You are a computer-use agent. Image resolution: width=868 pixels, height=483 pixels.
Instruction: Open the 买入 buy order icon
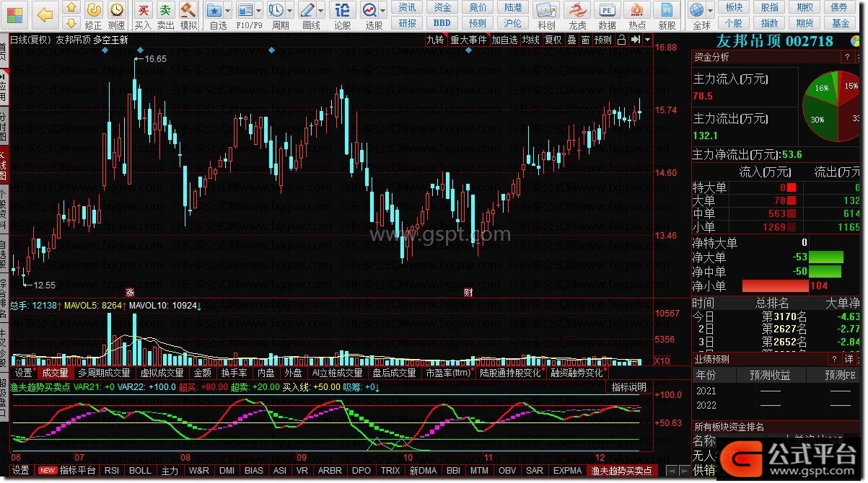[x=144, y=10]
